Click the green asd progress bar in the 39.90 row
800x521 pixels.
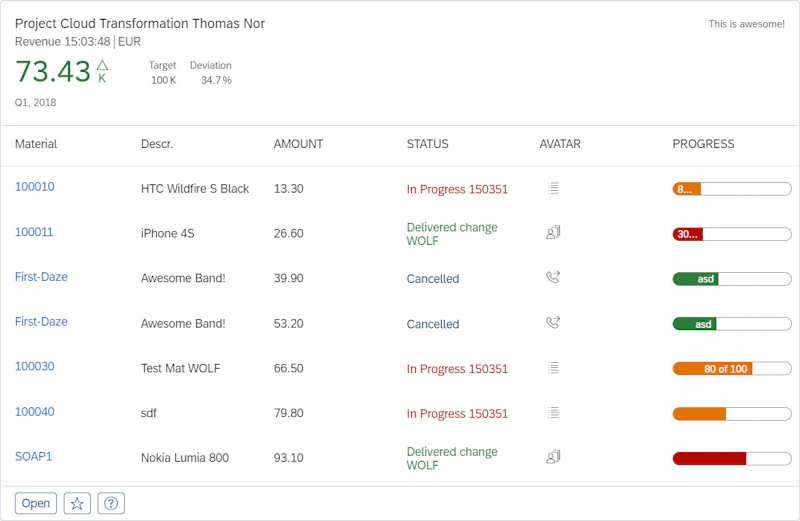(732, 279)
